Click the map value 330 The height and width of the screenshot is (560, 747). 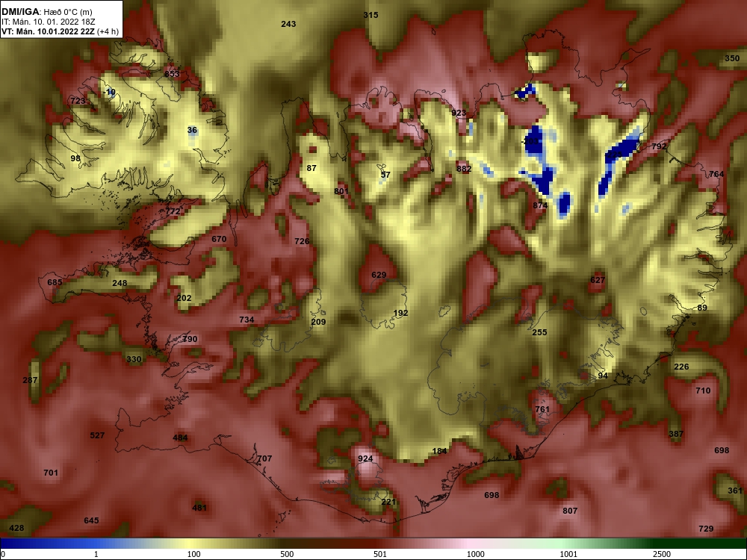(134, 359)
